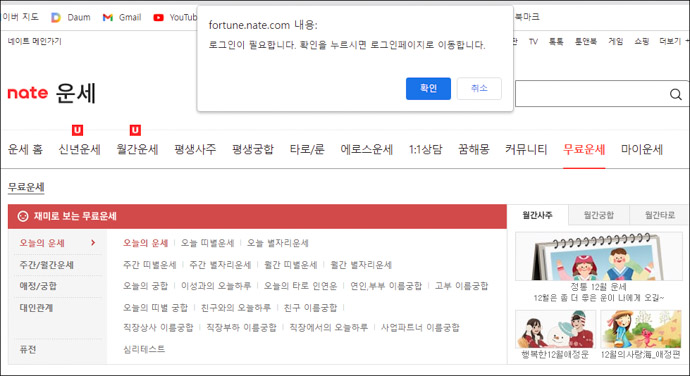Screen dimensions: 690x376
Task: Open the 오늘의 타로 인연운 link
Action: pyautogui.click(x=300, y=286)
